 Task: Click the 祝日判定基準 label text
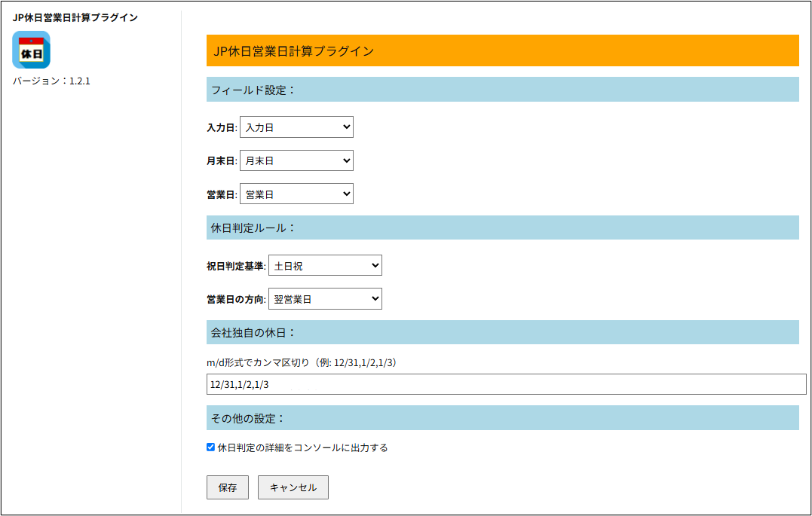coord(235,266)
